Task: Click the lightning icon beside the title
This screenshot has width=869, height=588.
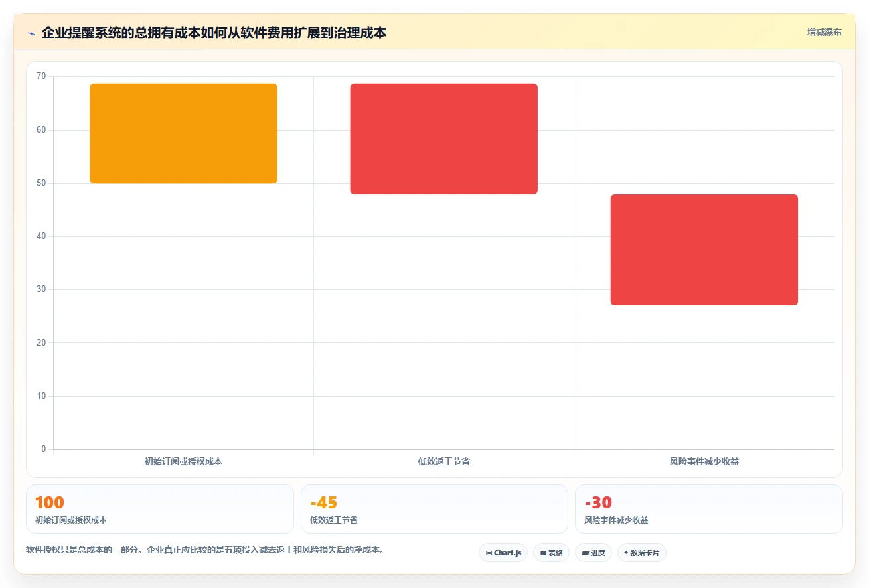Action: [32, 33]
